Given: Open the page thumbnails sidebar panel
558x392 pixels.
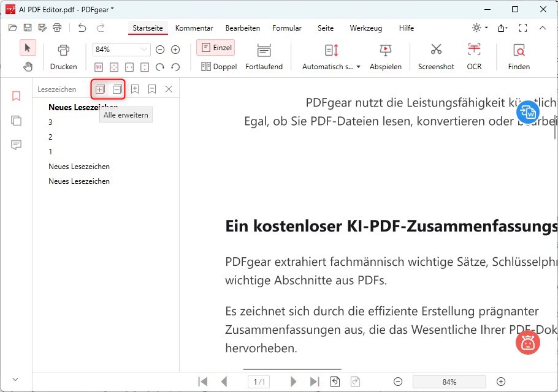Looking at the screenshot, I should click(16, 121).
